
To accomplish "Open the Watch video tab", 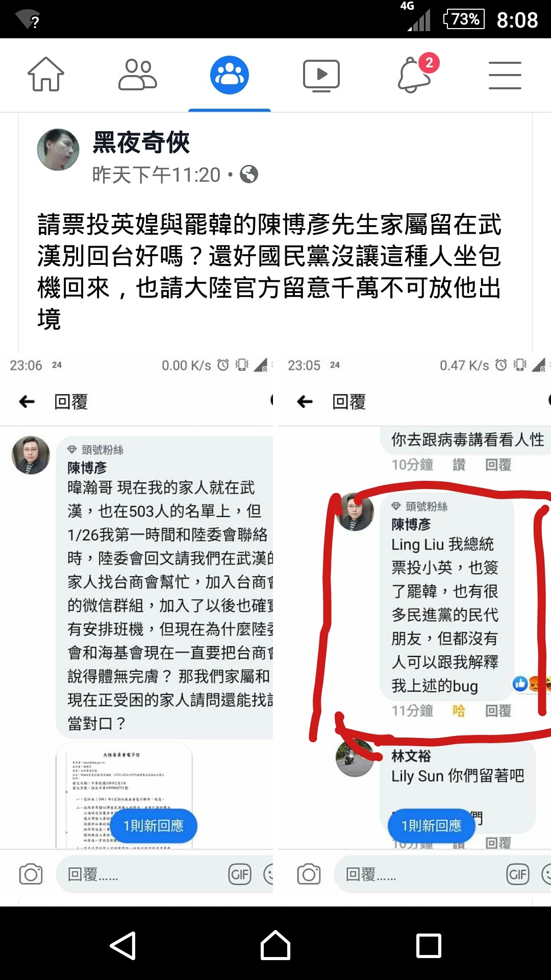I will tap(321, 76).
